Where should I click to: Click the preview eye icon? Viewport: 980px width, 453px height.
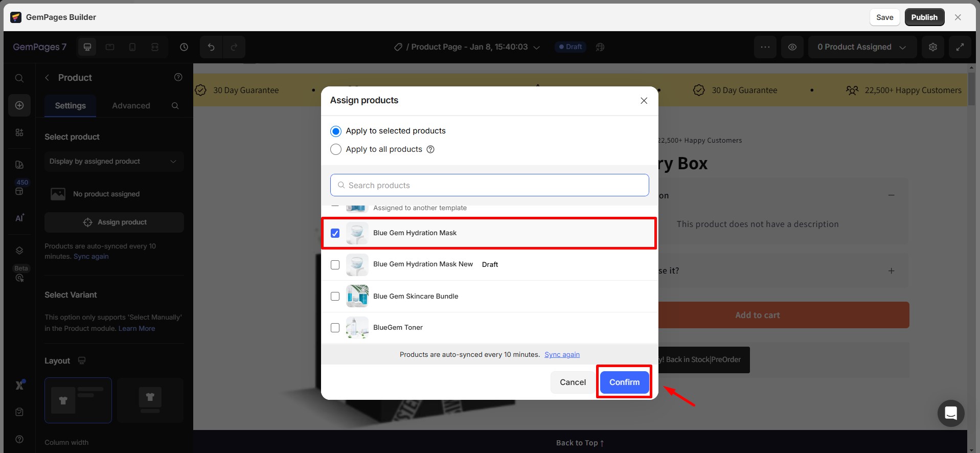point(792,47)
